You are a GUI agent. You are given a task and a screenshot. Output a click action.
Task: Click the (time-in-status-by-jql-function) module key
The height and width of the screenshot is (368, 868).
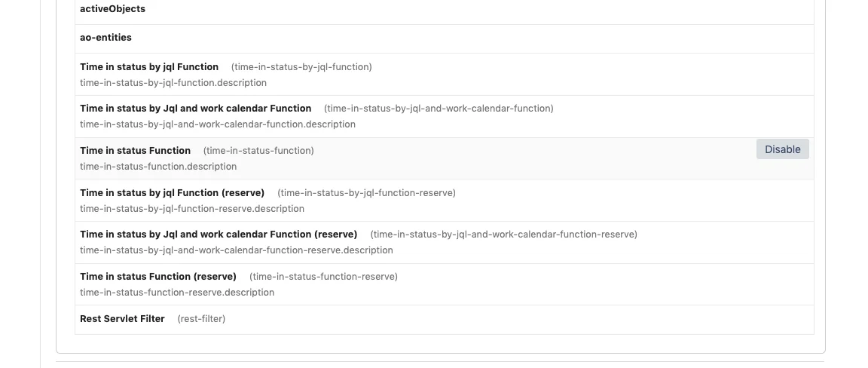301,67
